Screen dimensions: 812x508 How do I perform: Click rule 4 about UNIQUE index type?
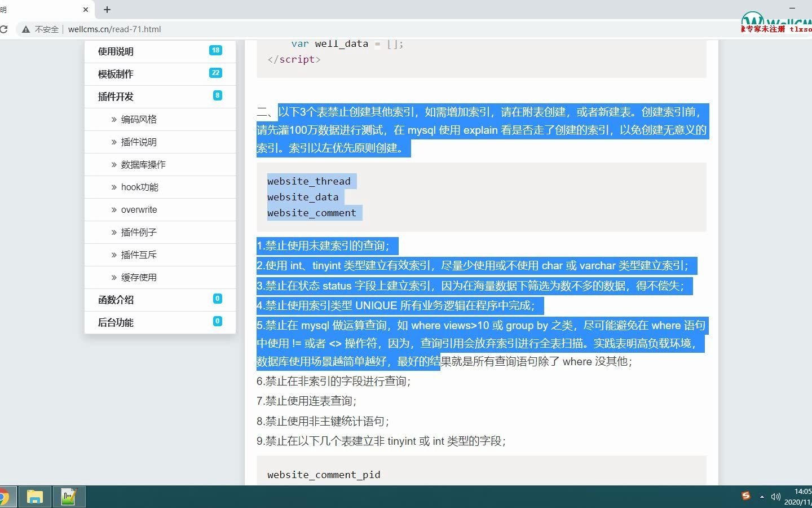click(x=396, y=305)
